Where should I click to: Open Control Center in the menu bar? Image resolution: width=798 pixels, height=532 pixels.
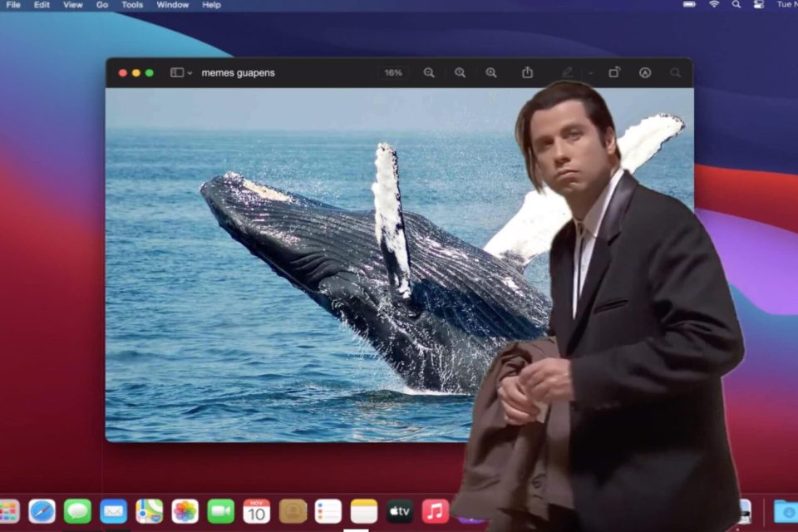[x=758, y=5]
